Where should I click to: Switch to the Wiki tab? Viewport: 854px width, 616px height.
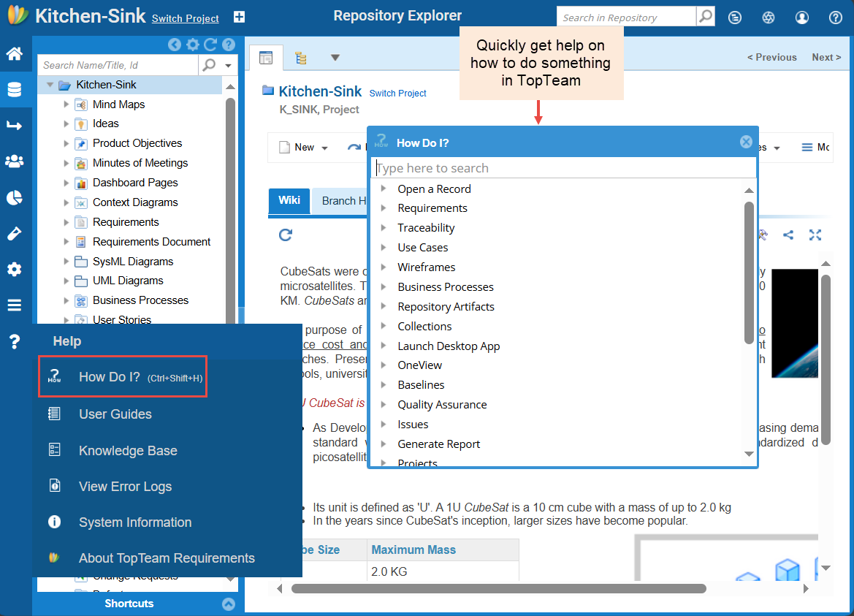click(x=289, y=200)
